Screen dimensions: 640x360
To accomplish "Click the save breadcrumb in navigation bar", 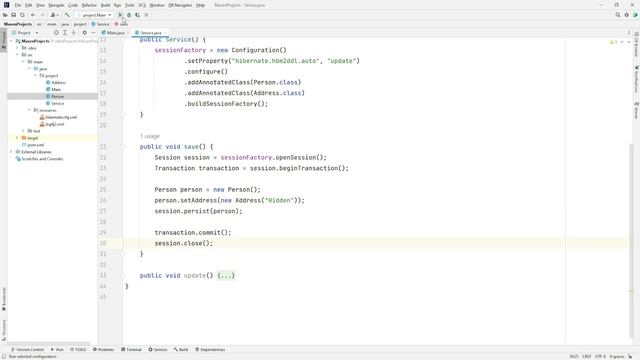I will point(121,24).
